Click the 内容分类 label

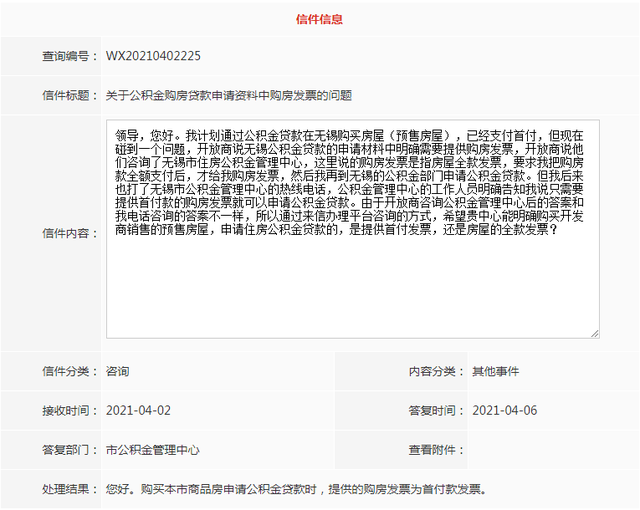point(436,371)
